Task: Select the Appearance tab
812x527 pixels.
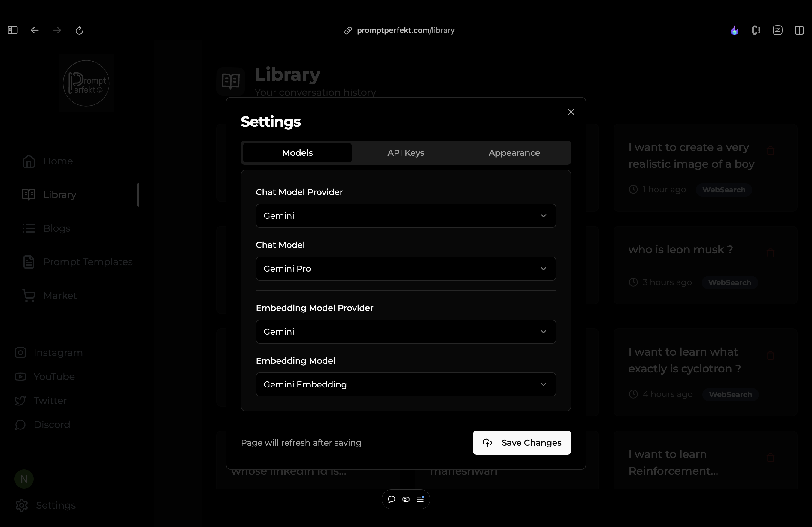Action: [514, 153]
